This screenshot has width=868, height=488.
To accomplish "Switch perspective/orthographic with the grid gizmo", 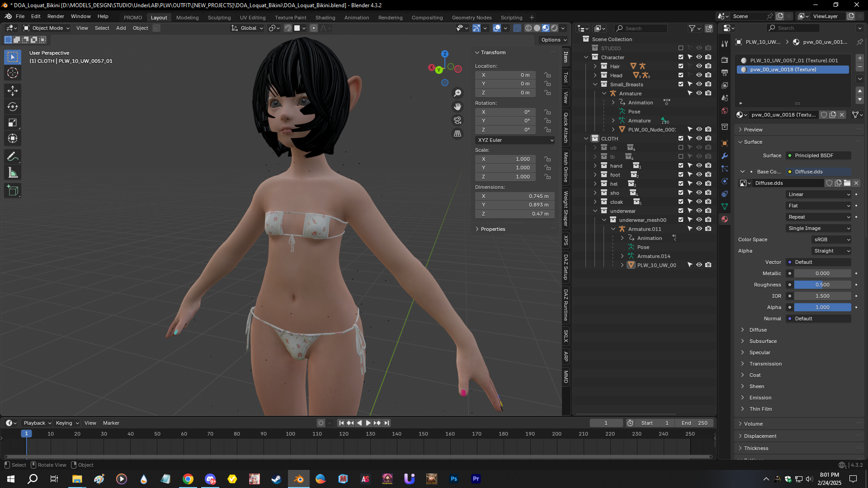I will (458, 134).
